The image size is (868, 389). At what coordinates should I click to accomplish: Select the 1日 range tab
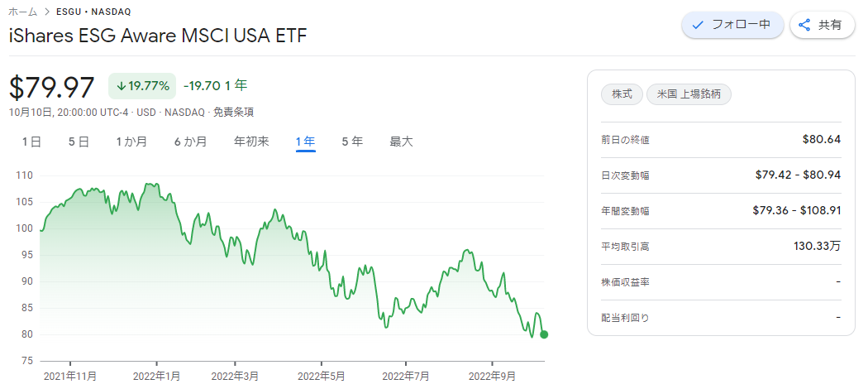coord(31,142)
